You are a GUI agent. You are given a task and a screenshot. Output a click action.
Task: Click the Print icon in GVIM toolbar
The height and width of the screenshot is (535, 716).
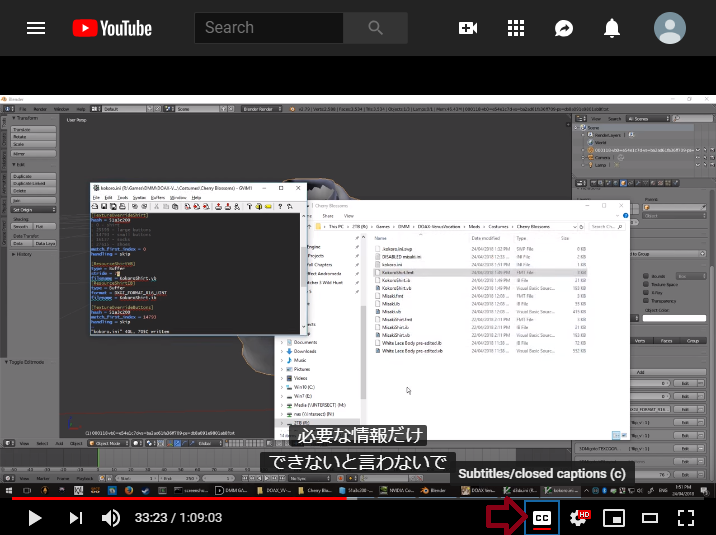(122, 207)
